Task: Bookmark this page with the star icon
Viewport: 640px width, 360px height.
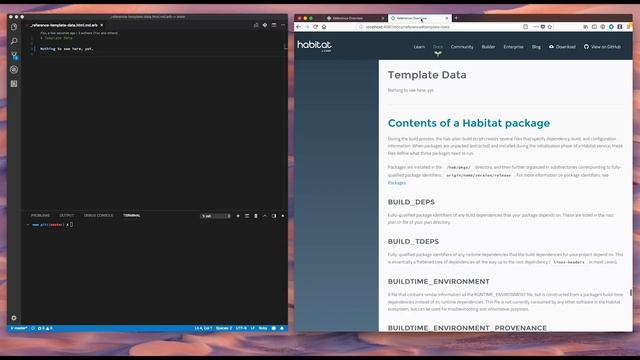Action: 550,27
